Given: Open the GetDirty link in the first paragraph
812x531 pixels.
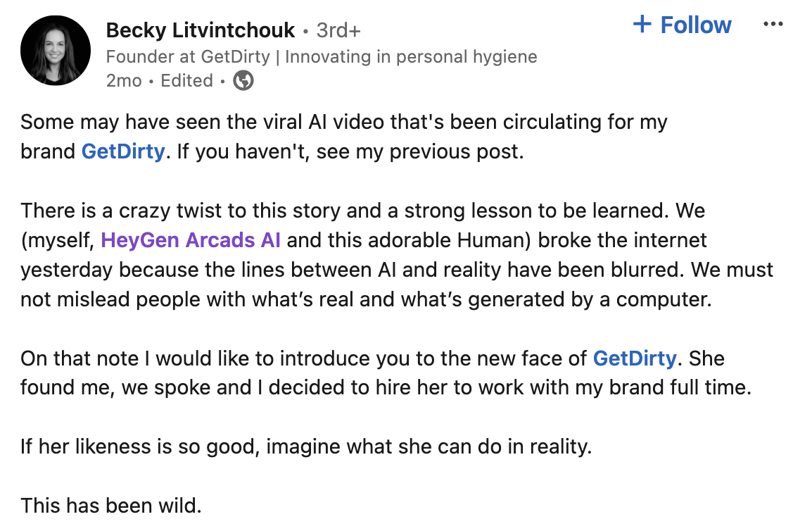Looking at the screenshot, I should tap(122, 151).
